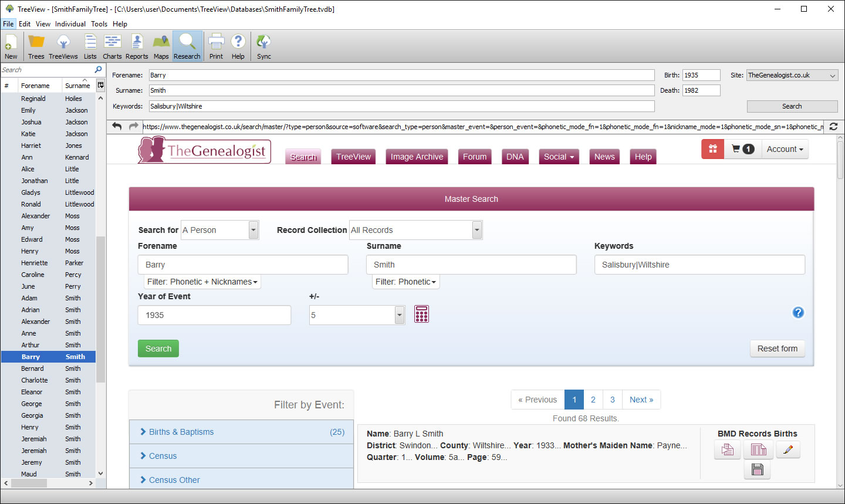The height and width of the screenshot is (504, 845).
Task: Click TheGenealogist logo
Action: coord(205,151)
